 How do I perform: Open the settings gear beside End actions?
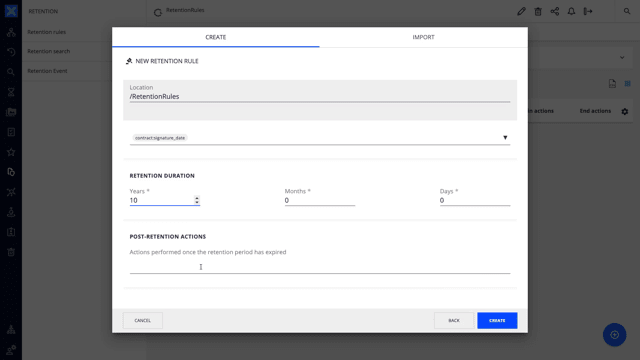click(625, 111)
